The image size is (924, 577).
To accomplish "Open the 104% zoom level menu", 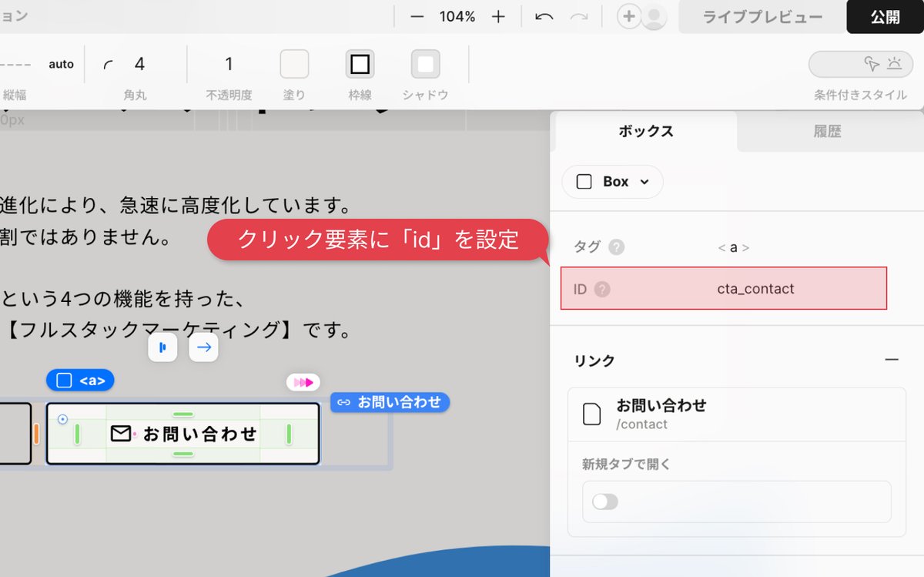I will point(457,17).
